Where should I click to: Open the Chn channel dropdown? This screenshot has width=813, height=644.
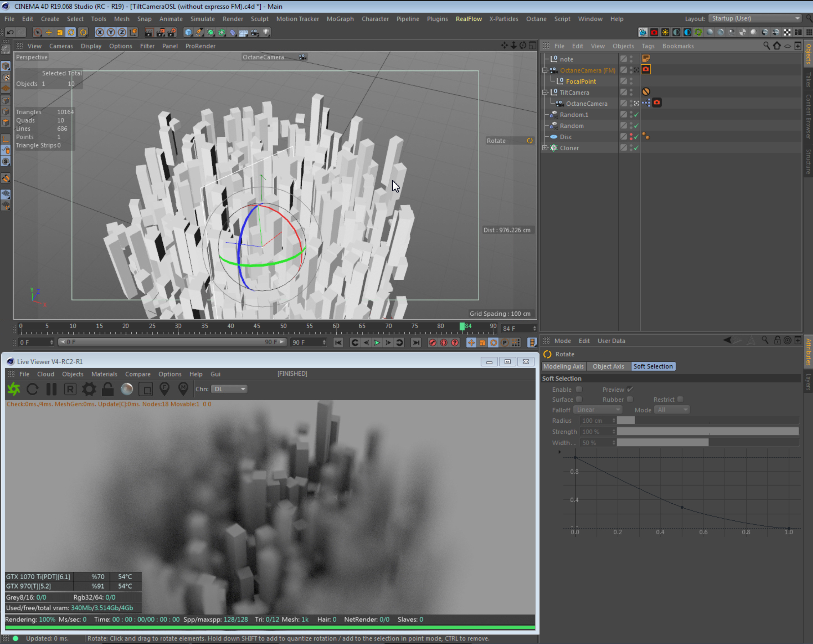(x=229, y=389)
